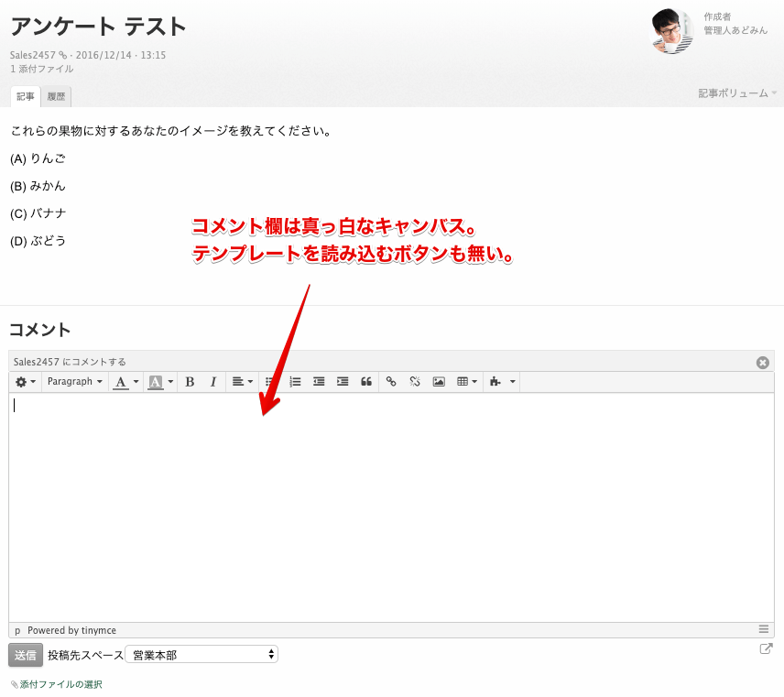This screenshot has height=697, width=784.
Task: Apply background highlight color button
Action: point(156,382)
